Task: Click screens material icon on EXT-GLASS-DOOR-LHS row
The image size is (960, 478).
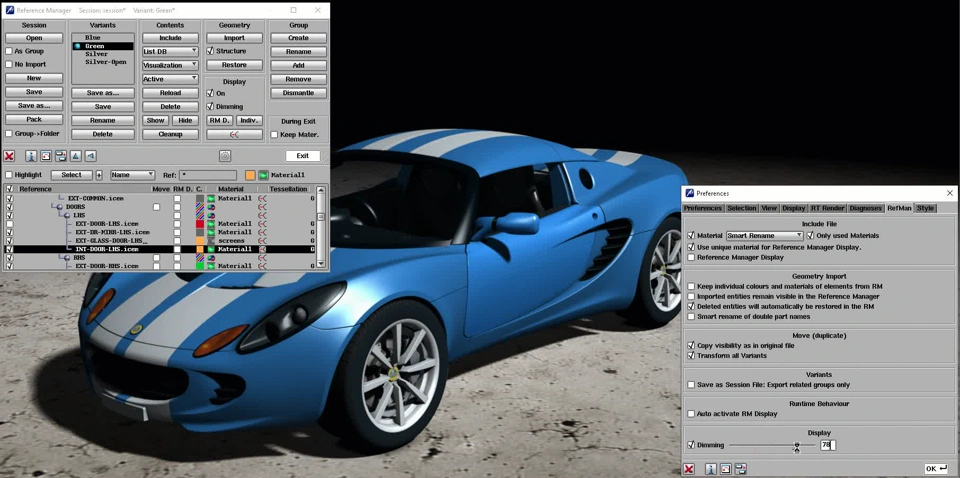Action: [x=211, y=241]
